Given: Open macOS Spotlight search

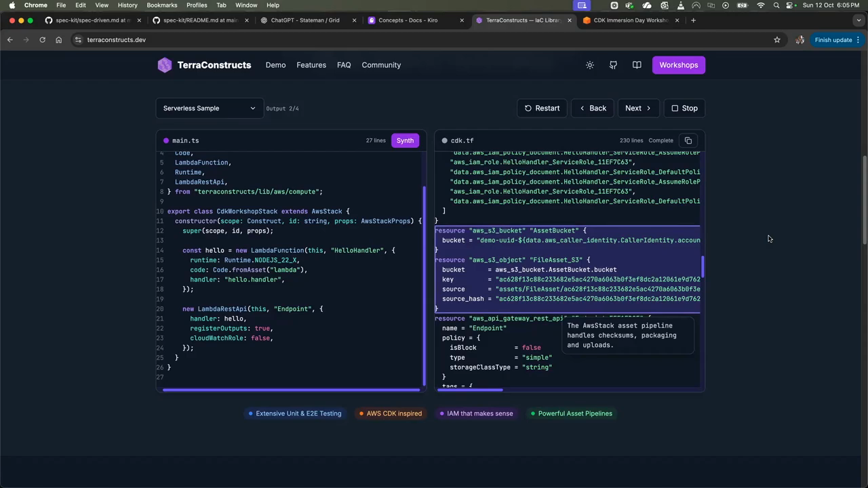Looking at the screenshot, I should (x=776, y=5).
